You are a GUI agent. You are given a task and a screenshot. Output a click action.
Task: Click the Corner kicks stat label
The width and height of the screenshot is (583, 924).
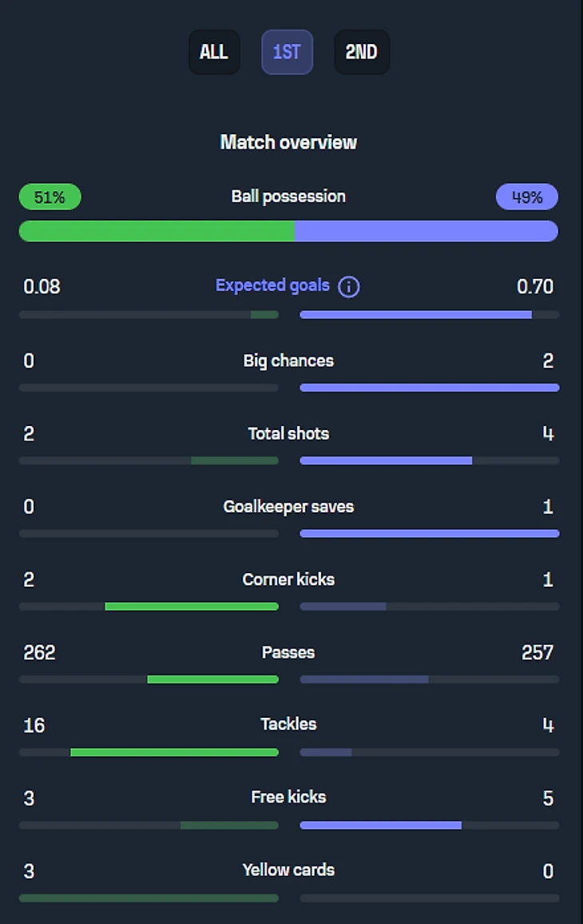[x=288, y=579]
